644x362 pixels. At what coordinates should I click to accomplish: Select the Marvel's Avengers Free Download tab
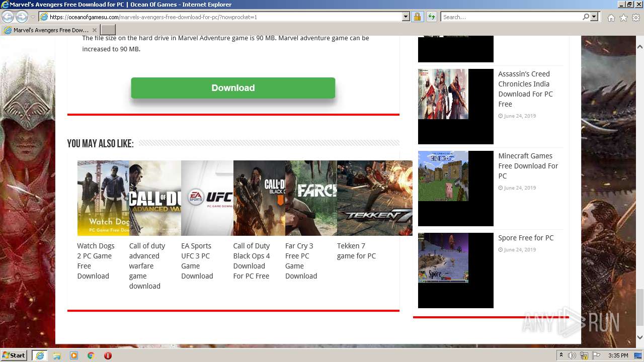click(x=49, y=30)
